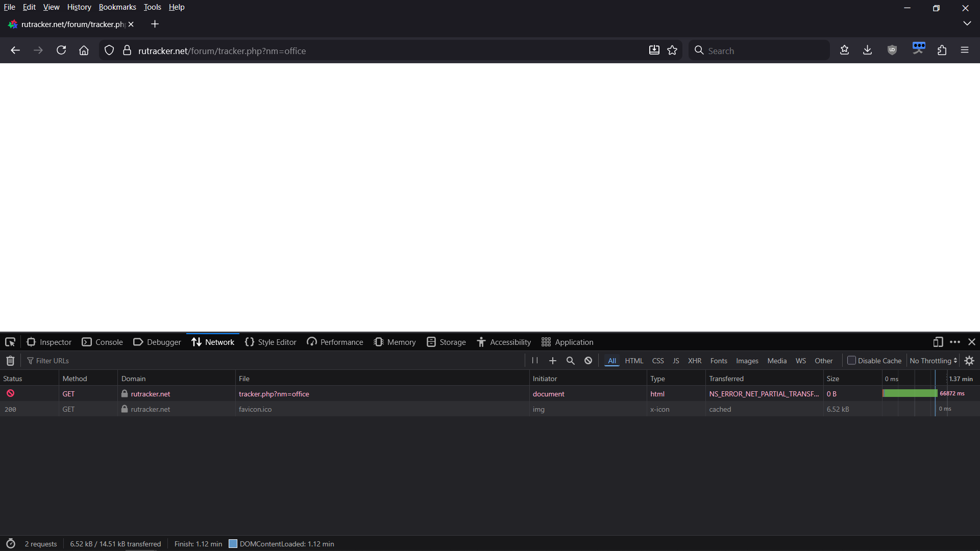Screen dimensions: 980x551
Task: Click the plus icon for new request
Action: click(552, 361)
